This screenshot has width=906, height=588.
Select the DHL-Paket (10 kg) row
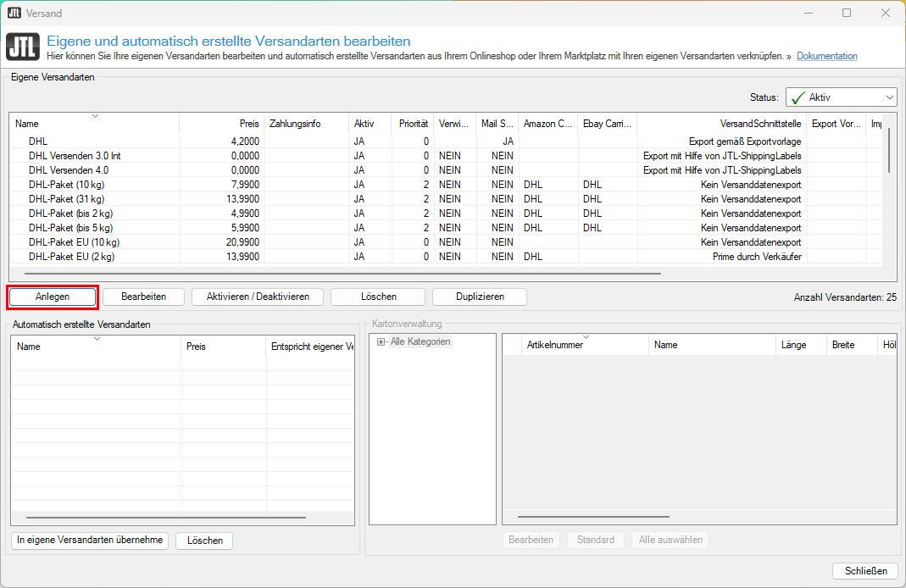coord(446,185)
